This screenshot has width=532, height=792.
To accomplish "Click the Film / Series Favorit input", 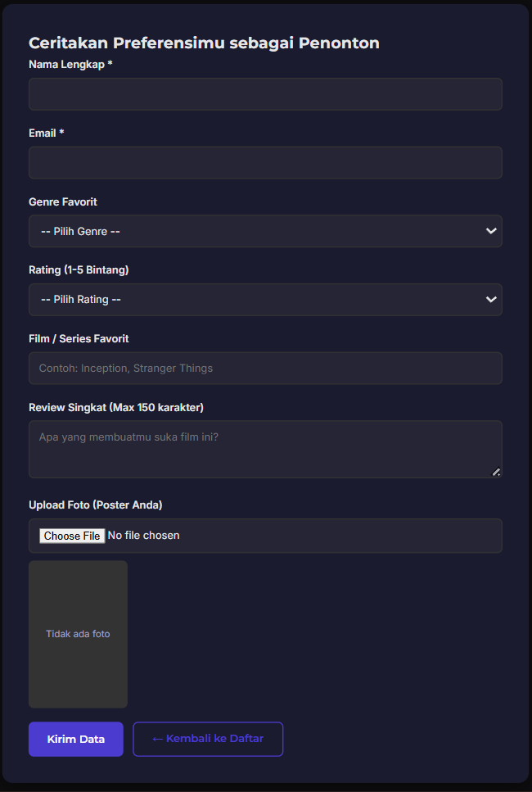I will [265, 369].
